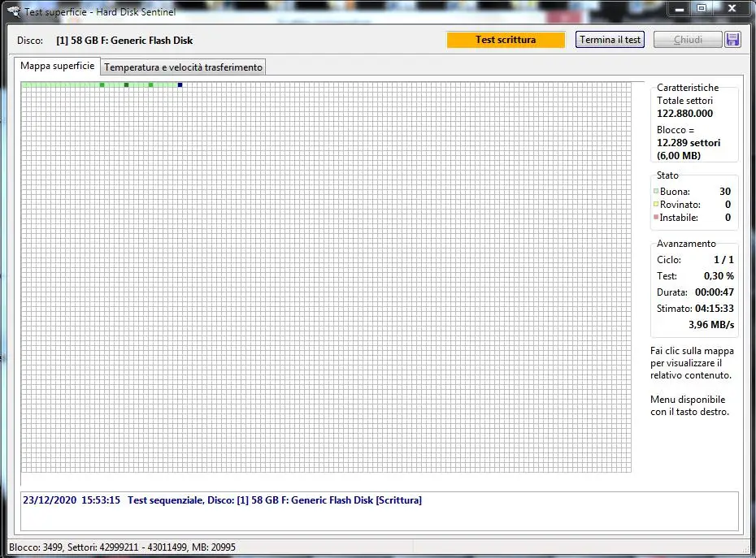Click the dark blue current block on the map
The width and height of the screenshot is (756, 558).
[180, 84]
